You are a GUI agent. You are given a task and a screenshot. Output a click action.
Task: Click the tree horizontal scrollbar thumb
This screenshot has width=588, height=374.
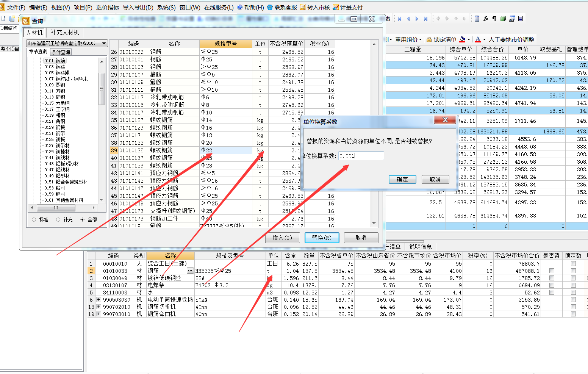click(56, 208)
